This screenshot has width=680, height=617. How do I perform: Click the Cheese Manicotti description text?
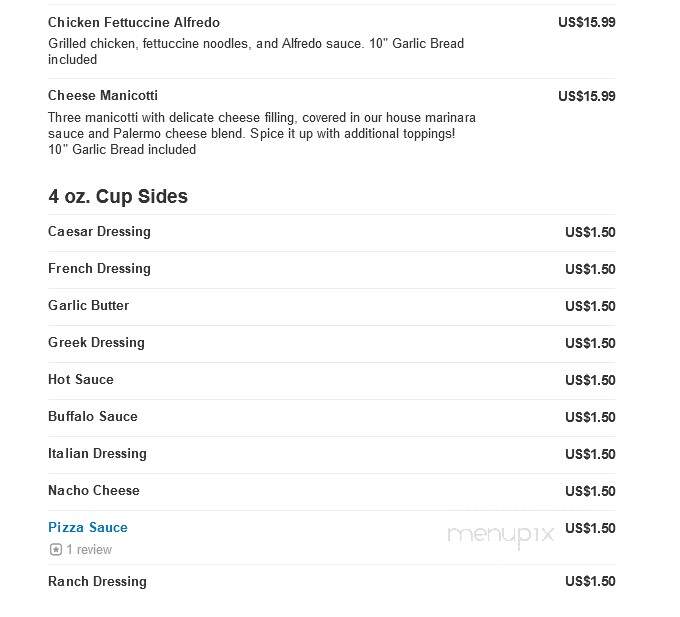(262, 134)
